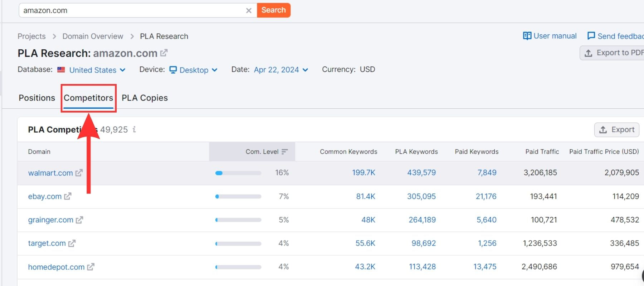
Task: Open ebay.com paid keywords 21,176
Action: coord(486,196)
